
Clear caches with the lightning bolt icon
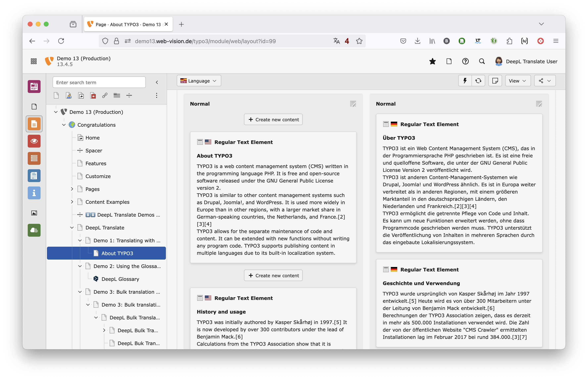tap(465, 81)
